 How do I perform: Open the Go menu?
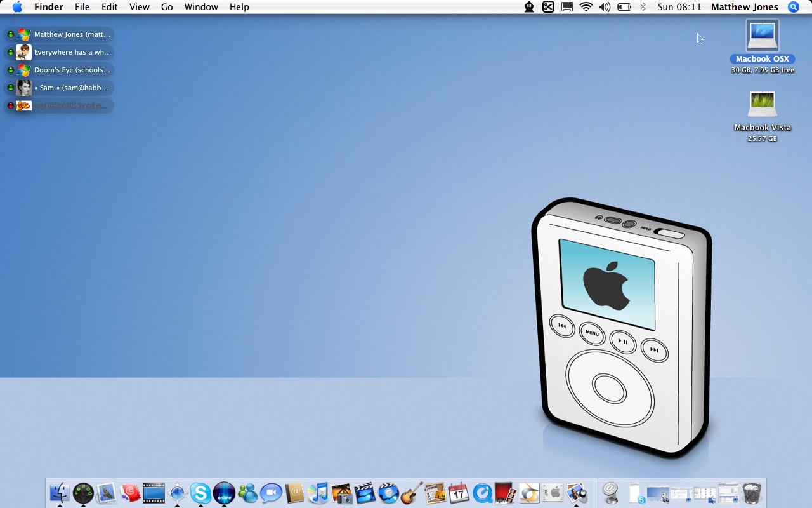167,7
